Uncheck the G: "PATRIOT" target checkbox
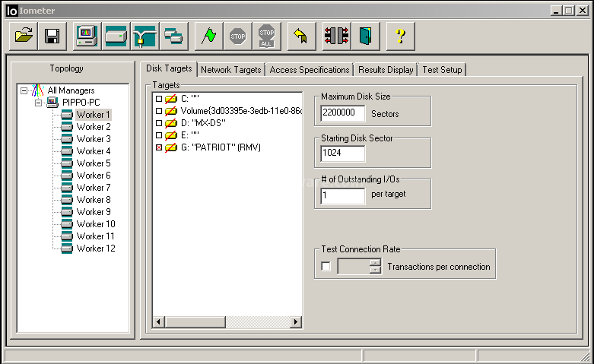This screenshot has height=364, width=594. point(159,147)
